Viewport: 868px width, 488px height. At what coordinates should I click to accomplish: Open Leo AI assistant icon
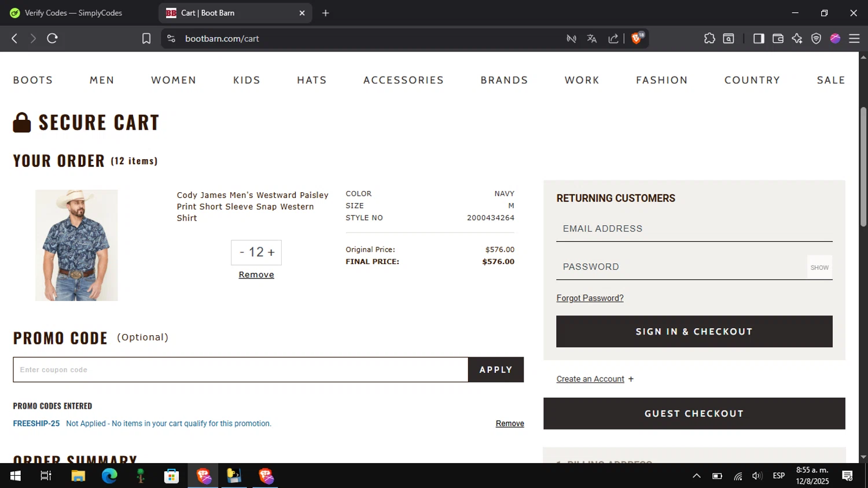[x=797, y=38]
